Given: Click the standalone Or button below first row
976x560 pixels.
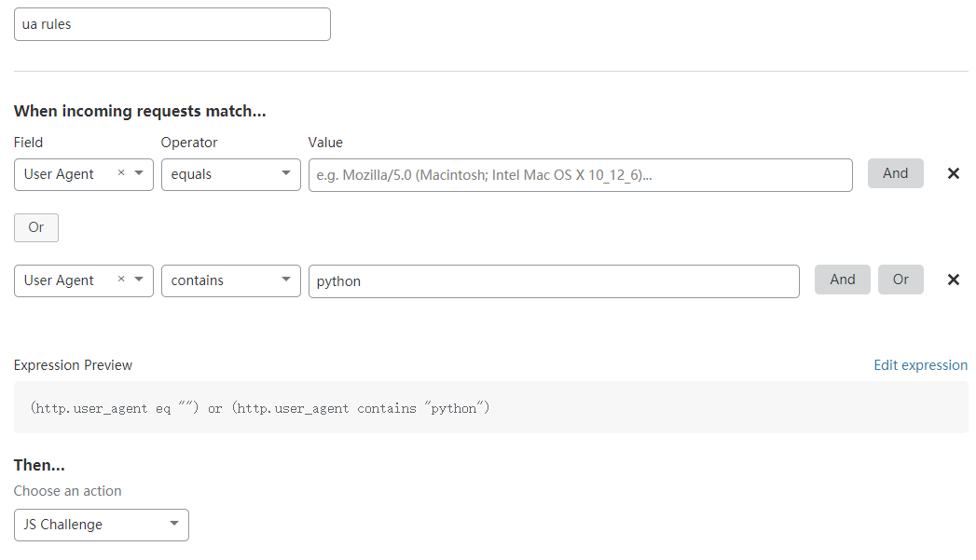Looking at the screenshot, I should pyautogui.click(x=36, y=227).
